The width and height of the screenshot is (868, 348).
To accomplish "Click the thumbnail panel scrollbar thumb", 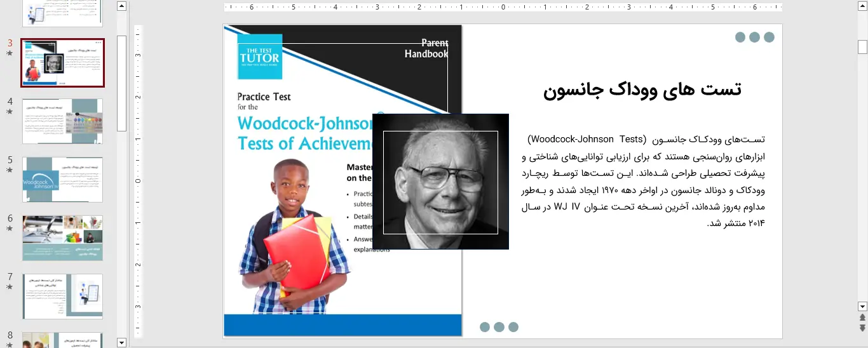I will [122, 83].
